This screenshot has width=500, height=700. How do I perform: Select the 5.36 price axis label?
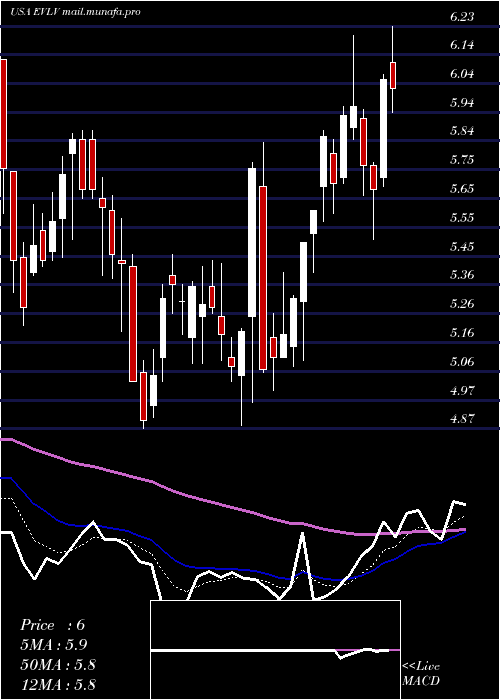pyautogui.click(x=462, y=275)
